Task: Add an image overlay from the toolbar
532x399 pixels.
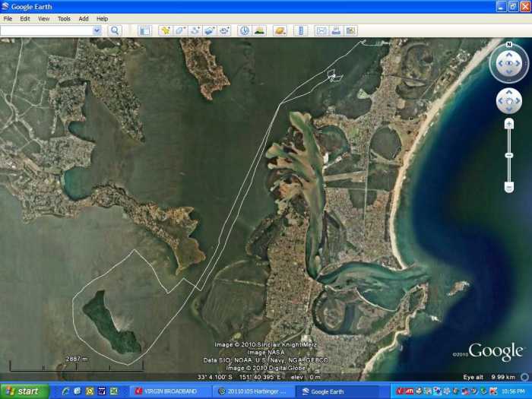Action: coord(210,30)
